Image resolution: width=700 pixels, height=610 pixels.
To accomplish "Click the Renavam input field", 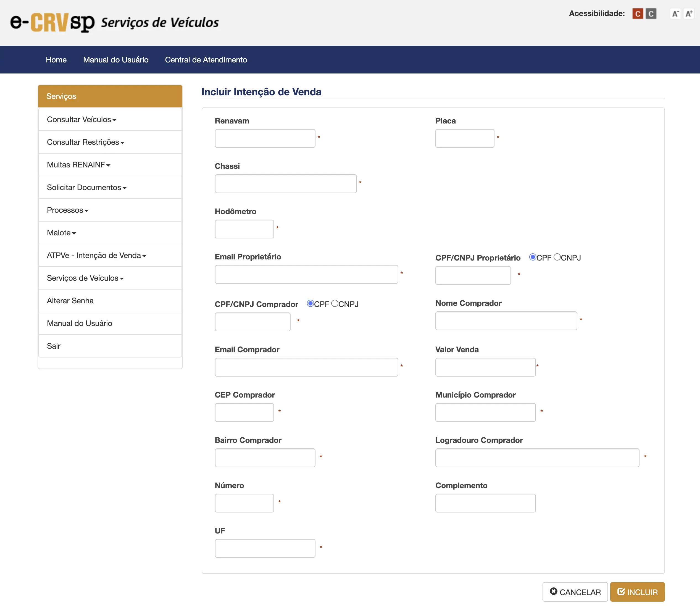I will (x=265, y=138).
